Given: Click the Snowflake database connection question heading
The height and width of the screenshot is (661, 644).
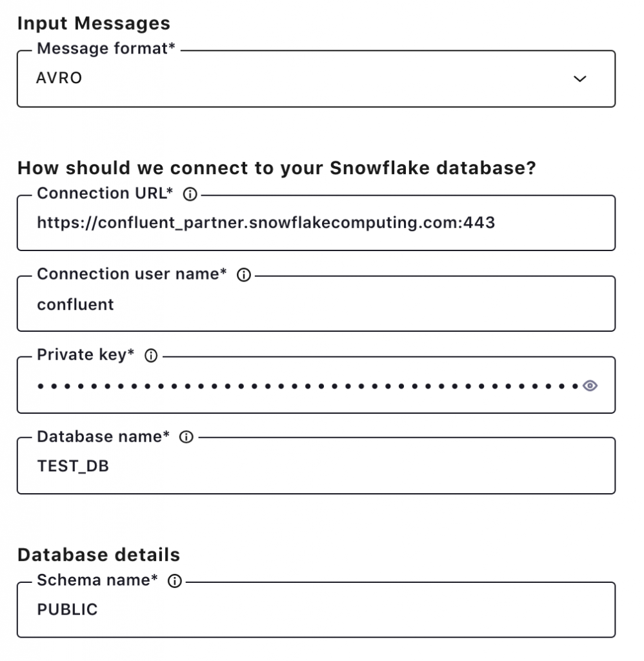Looking at the screenshot, I should (x=277, y=168).
